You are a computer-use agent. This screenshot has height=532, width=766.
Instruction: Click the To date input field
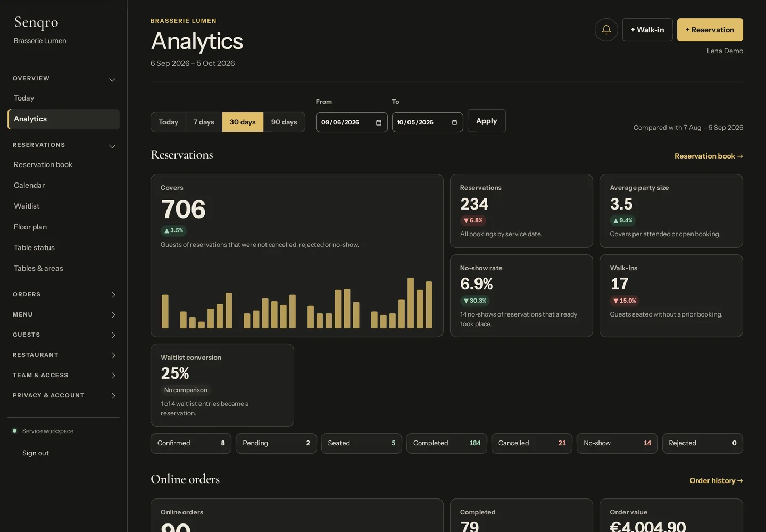(x=427, y=122)
